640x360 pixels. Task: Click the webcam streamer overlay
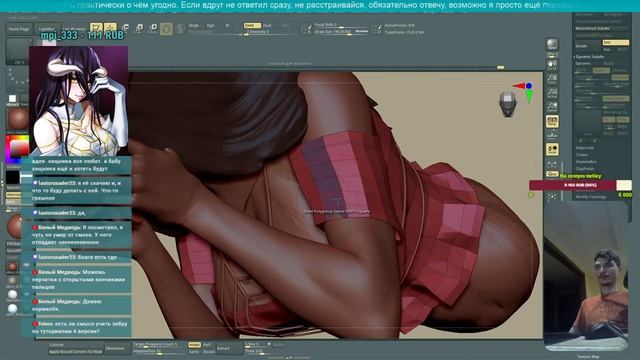(586, 276)
